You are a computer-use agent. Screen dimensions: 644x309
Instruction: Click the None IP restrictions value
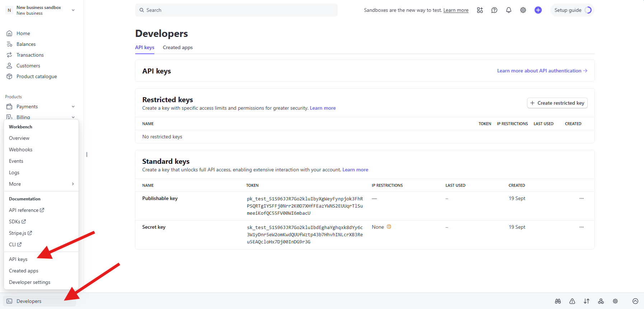click(378, 227)
